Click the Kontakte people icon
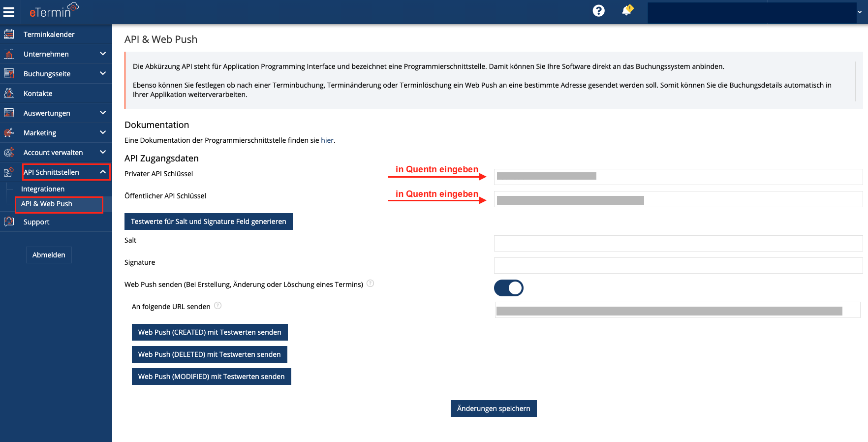Viewport: 868px width, 442px height. coord(9,93)
